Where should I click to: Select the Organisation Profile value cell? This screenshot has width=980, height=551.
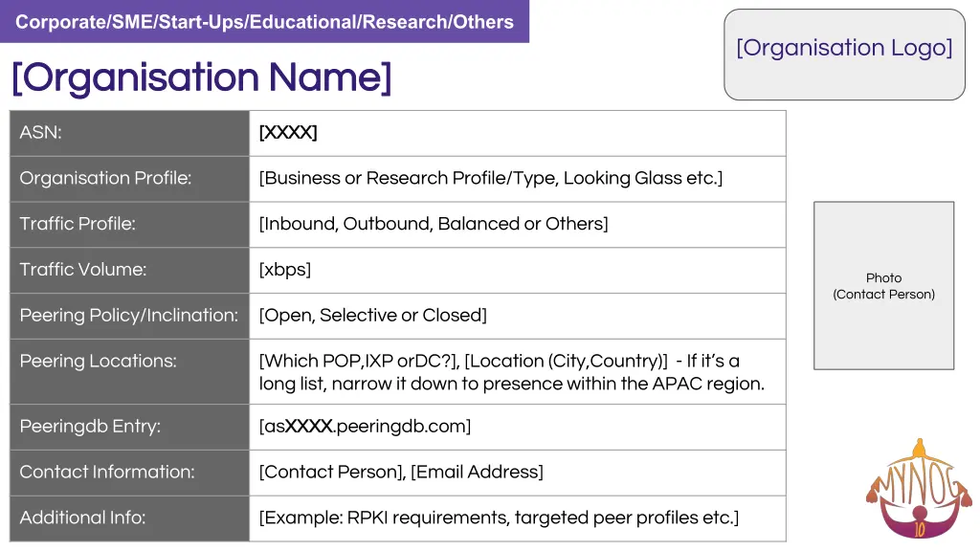(x=518, y=179)
